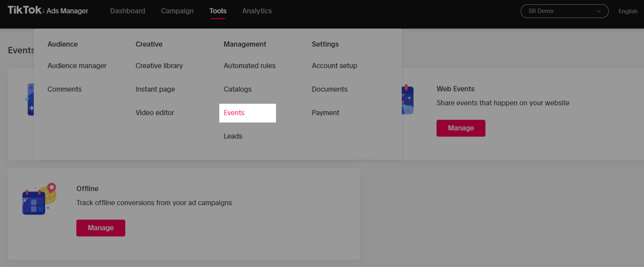Open Automated rules under Management

click(250, 66)
